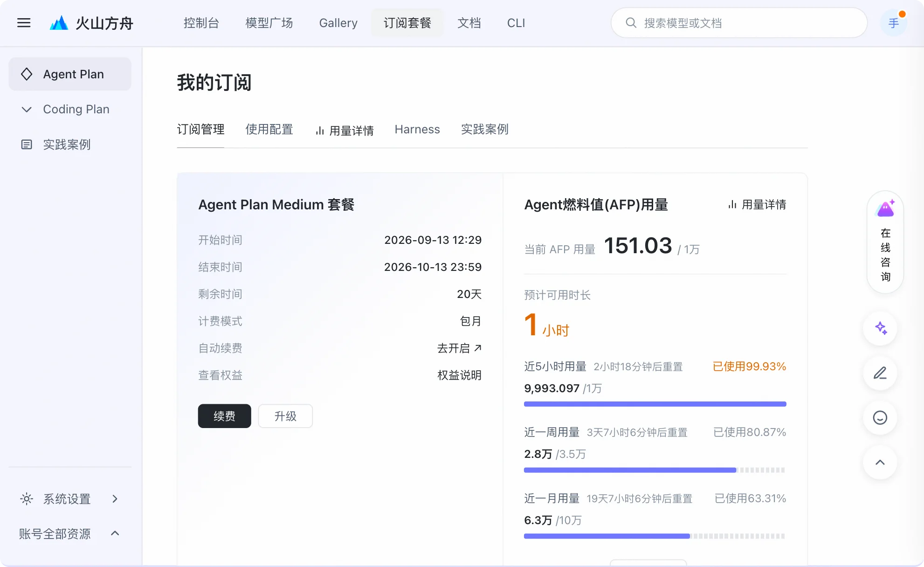Viewport: 924px width, 567px height.
Task: Switch to 订阅管理 tab
Action: pos(201,129)
